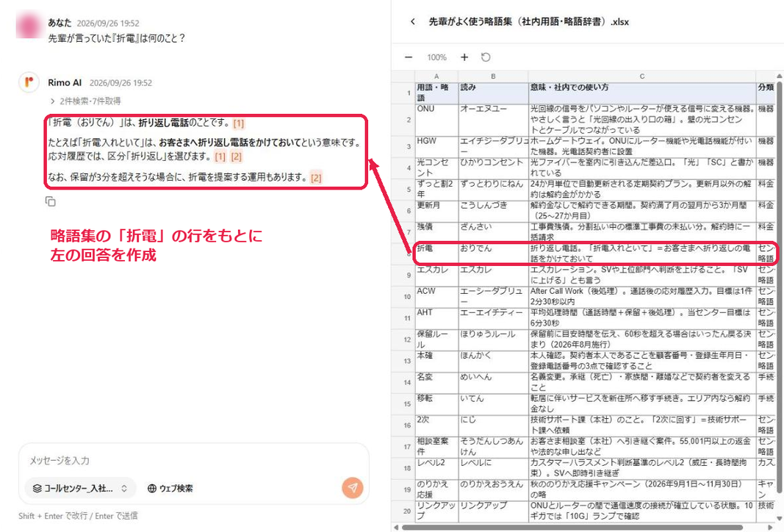Expand the 2件検索・7件取得 search details
Image resolution: width=784 pixels, height=532 pixels.
point(85,101)
